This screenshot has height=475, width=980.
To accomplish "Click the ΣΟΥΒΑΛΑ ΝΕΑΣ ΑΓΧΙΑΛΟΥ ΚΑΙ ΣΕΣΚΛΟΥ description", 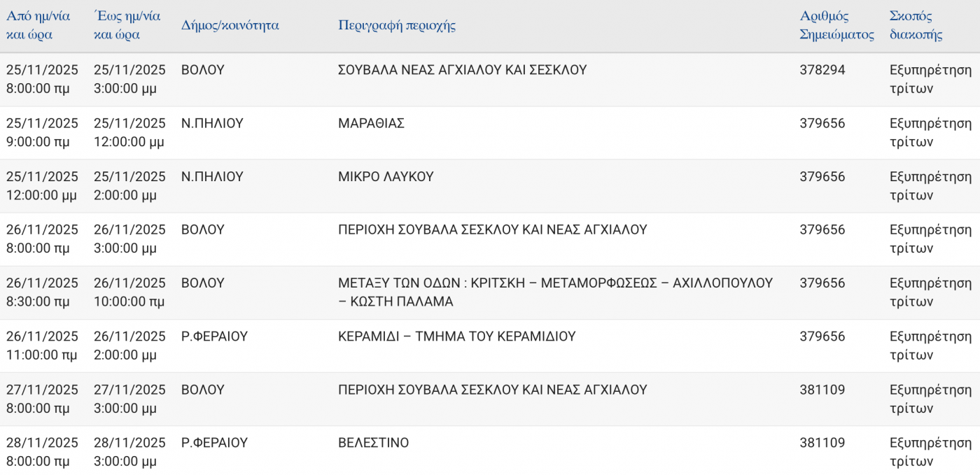I will [x=462, y=70].
